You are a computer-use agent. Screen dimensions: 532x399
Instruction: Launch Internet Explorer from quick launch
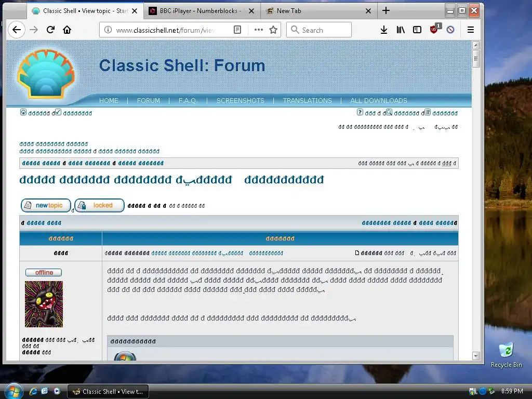click(33, 391)
